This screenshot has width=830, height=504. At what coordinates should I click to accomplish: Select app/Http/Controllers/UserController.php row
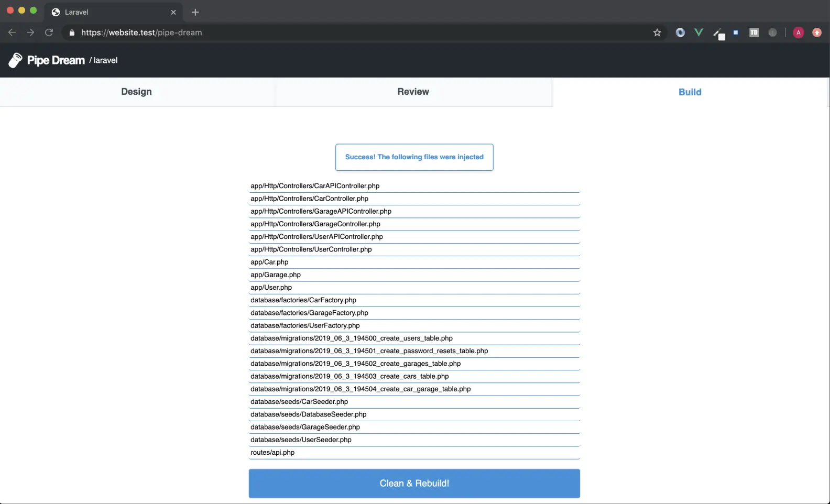414,249
